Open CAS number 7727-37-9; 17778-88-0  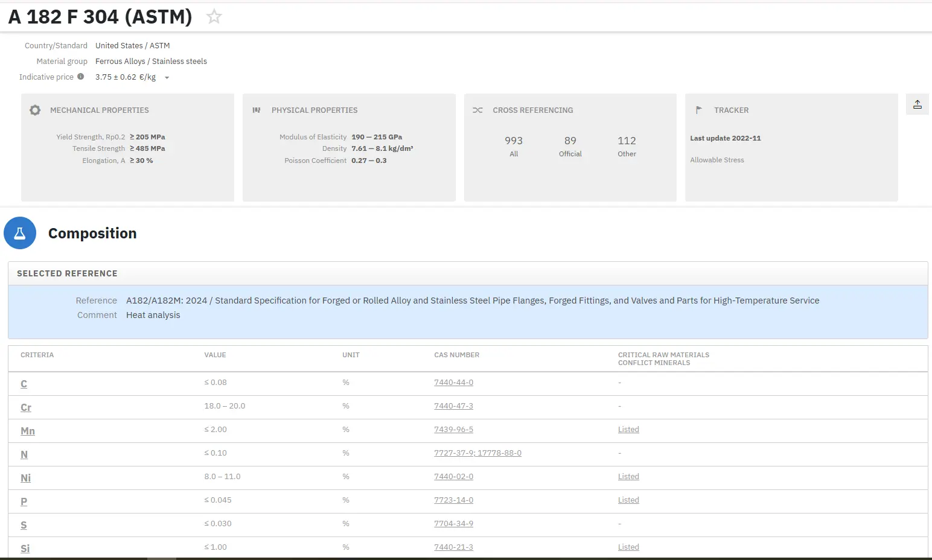(477, 453)
